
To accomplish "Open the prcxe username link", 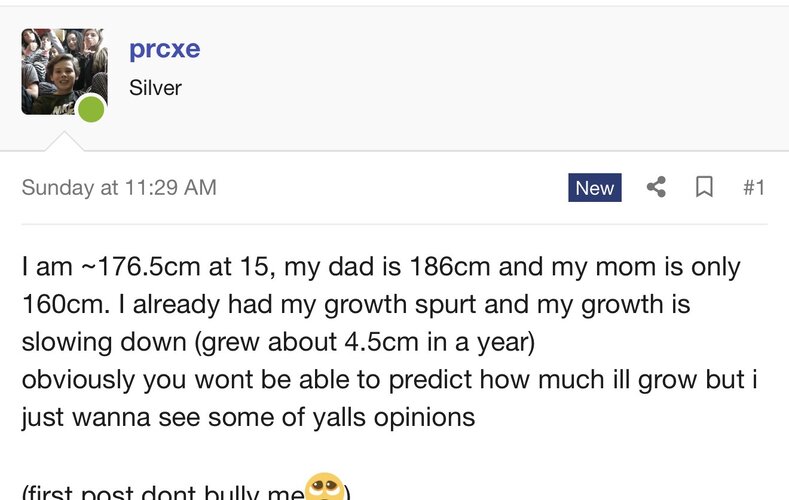I will (165, 49).
